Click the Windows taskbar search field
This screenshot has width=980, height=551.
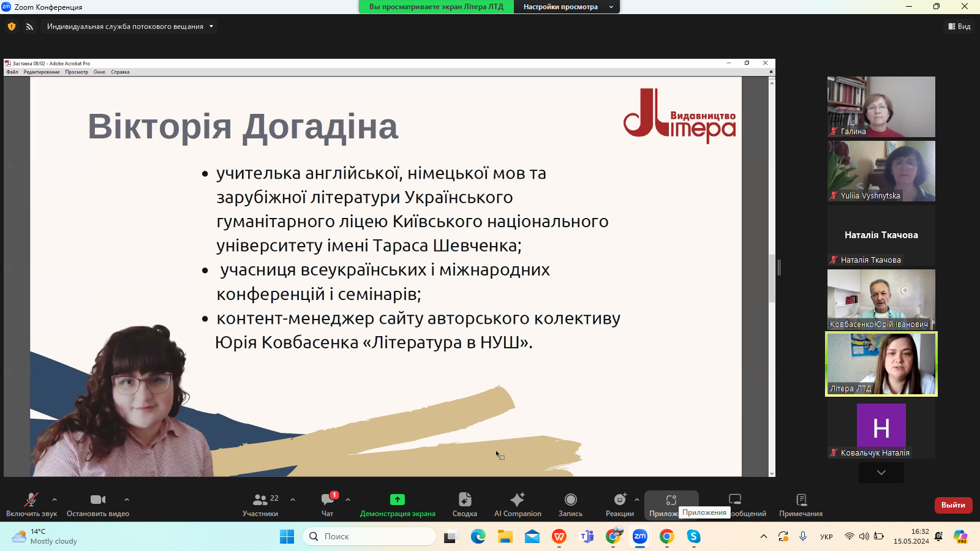click(x=369, y=536)
